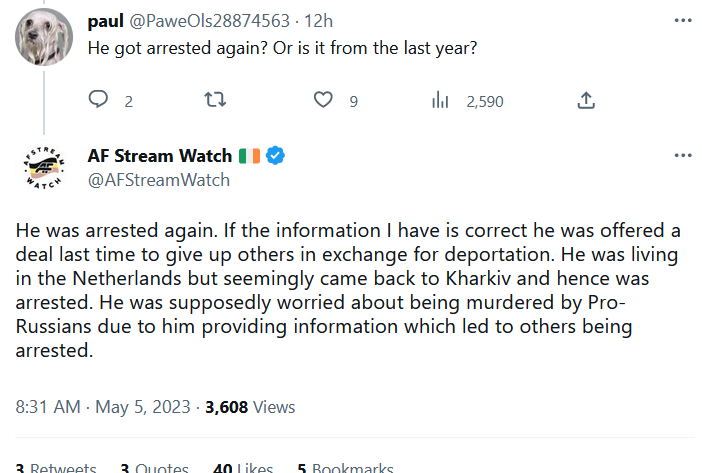View the 3 Retweets list
This screenshot has width=702, height=473.
56,467
